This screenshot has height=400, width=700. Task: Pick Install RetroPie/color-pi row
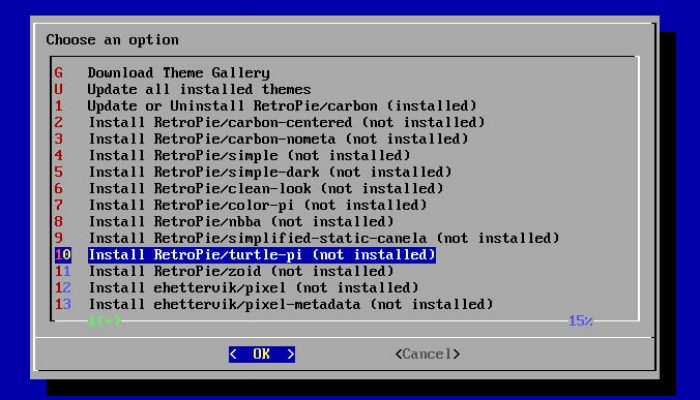(241, 205)
